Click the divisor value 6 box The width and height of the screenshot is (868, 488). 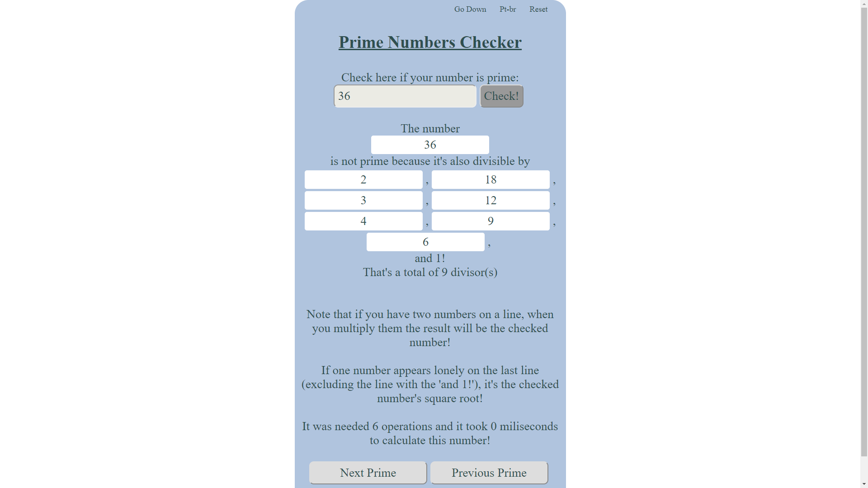[426, 241]
